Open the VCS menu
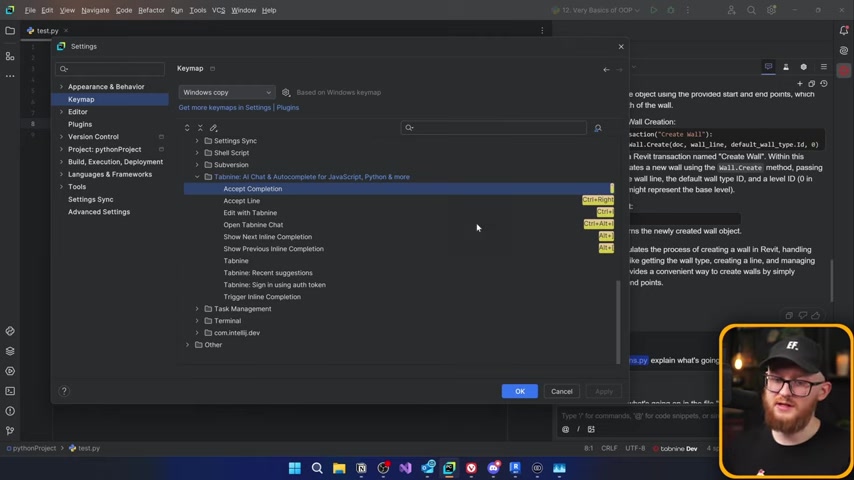 [x=218, y=10]
